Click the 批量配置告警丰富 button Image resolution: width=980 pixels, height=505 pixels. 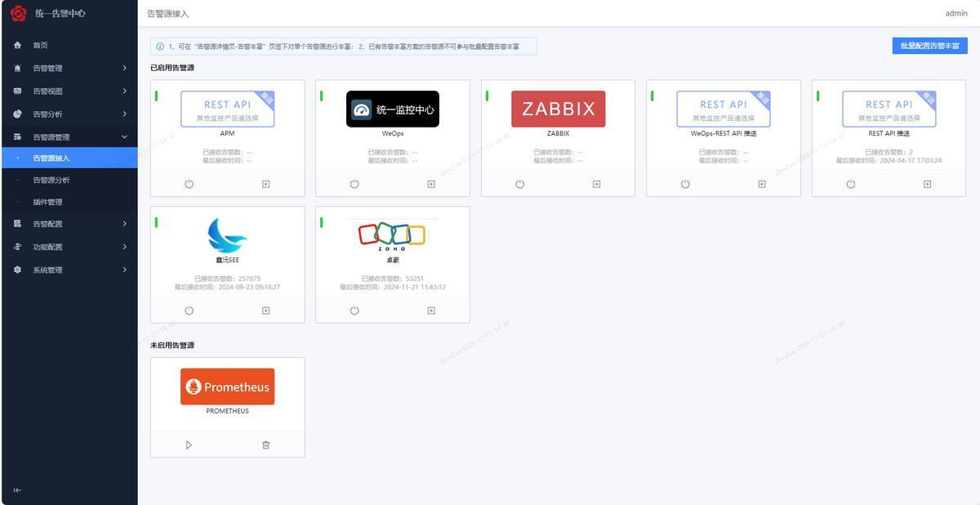(929, 46)
